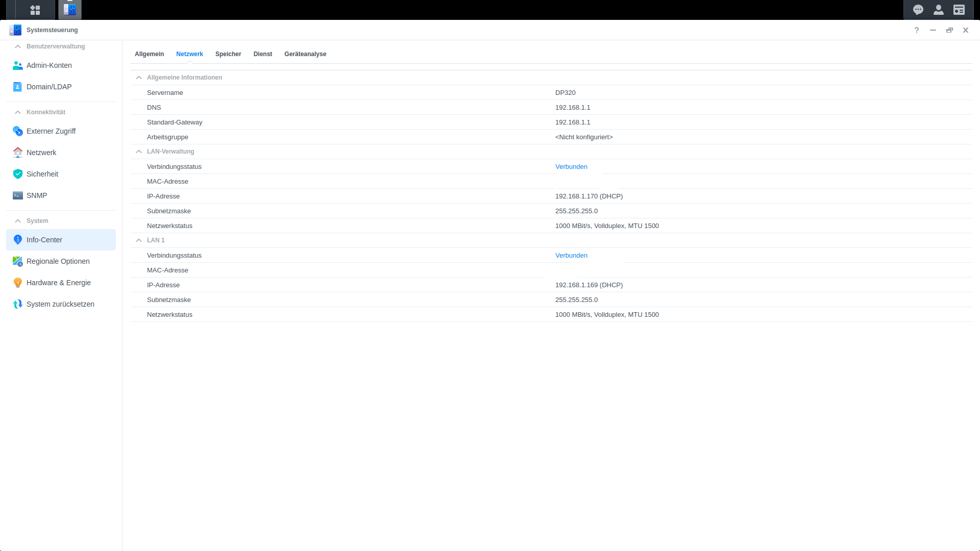Image resolution: width=980 pixels, height=551 pixels.
Task: Click Verbunden link under LAN-Verwaltung
Action: [x=571, y=167]
